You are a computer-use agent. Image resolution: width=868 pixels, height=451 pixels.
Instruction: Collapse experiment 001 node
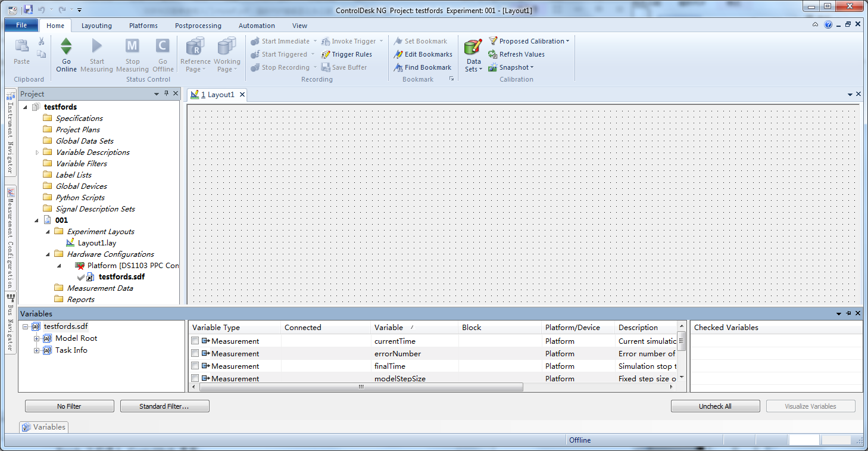[37, 220]
